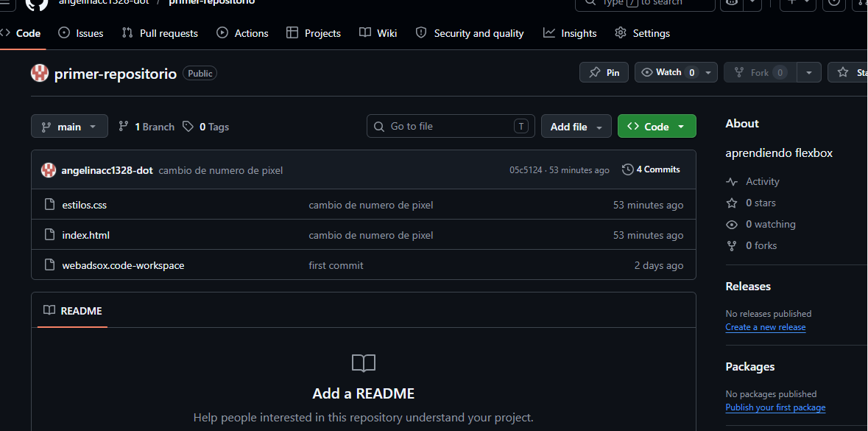Click the Public visibility badge
The image size is (868, 431).
tap(200, 73)
